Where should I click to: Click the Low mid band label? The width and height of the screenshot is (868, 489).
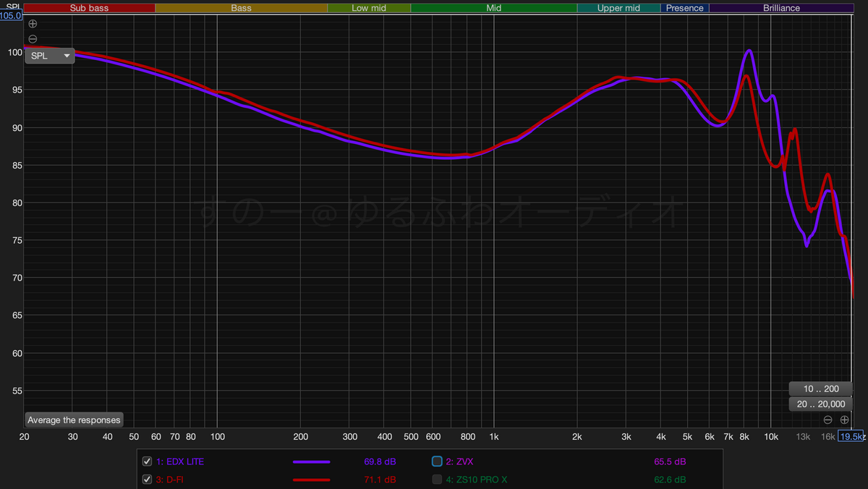point(369,8)
